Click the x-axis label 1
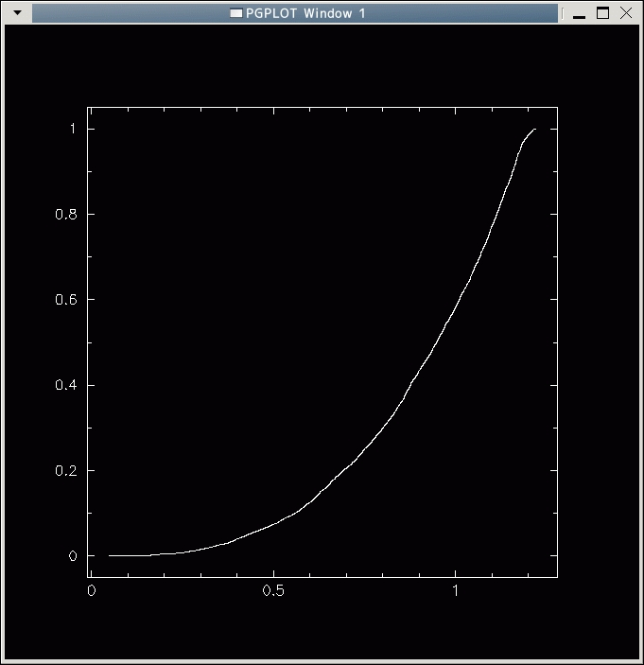 point(456,591)
